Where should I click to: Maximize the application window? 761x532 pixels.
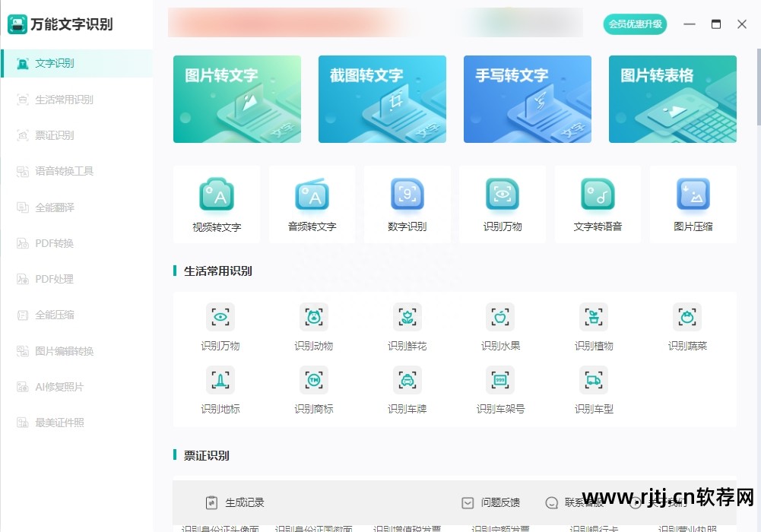(716, 24)
